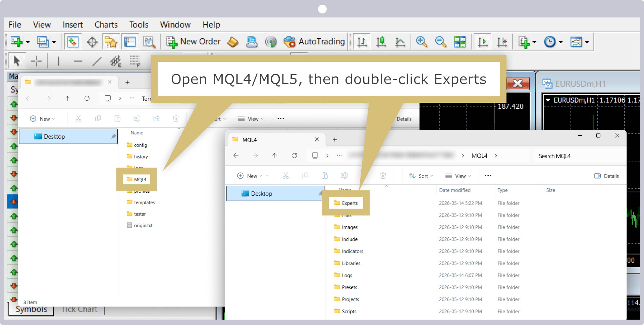Sort files by Date modified column
The height and width of the screenshot is (325, 644).
tap(455, 190)
